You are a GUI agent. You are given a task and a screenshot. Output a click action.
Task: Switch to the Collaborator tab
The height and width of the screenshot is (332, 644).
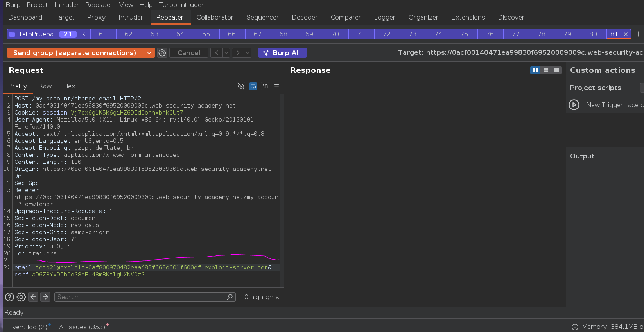(x=215, y=17)
